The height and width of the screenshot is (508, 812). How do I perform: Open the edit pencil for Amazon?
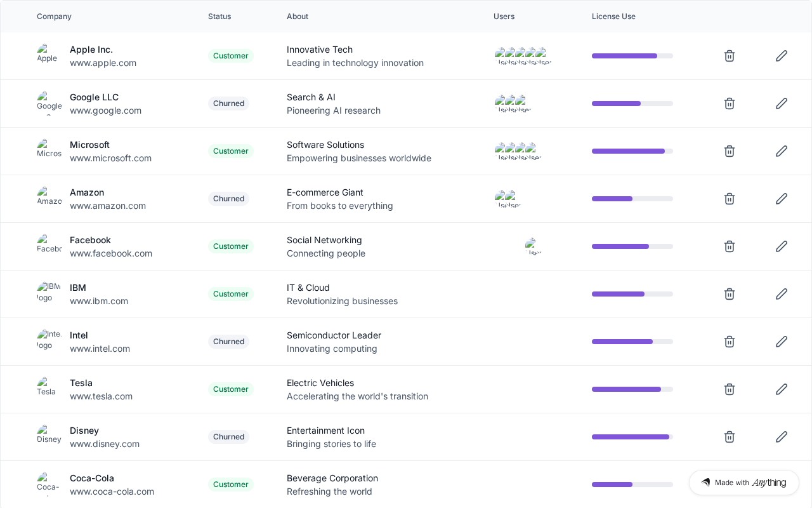[782, 199]
